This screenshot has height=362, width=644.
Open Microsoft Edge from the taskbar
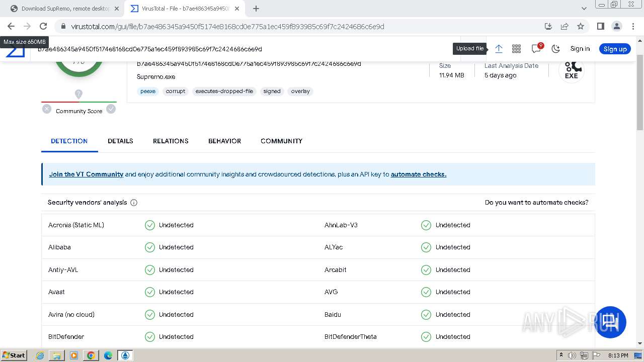pos(108,355)
